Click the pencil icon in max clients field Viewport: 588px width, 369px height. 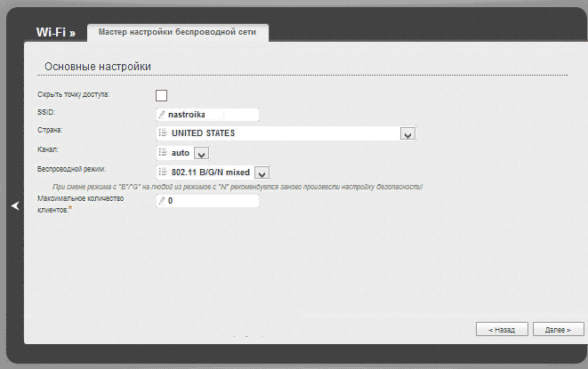tap(162, 202)
